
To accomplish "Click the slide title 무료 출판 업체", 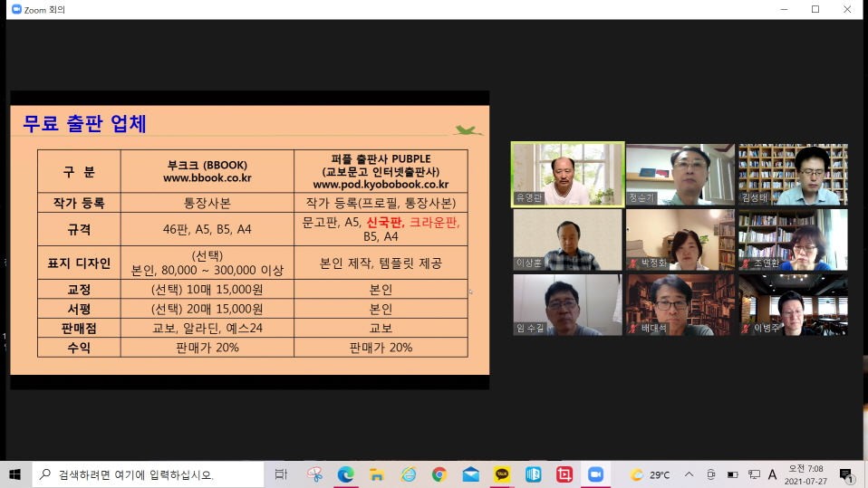I will pos(84,123).
